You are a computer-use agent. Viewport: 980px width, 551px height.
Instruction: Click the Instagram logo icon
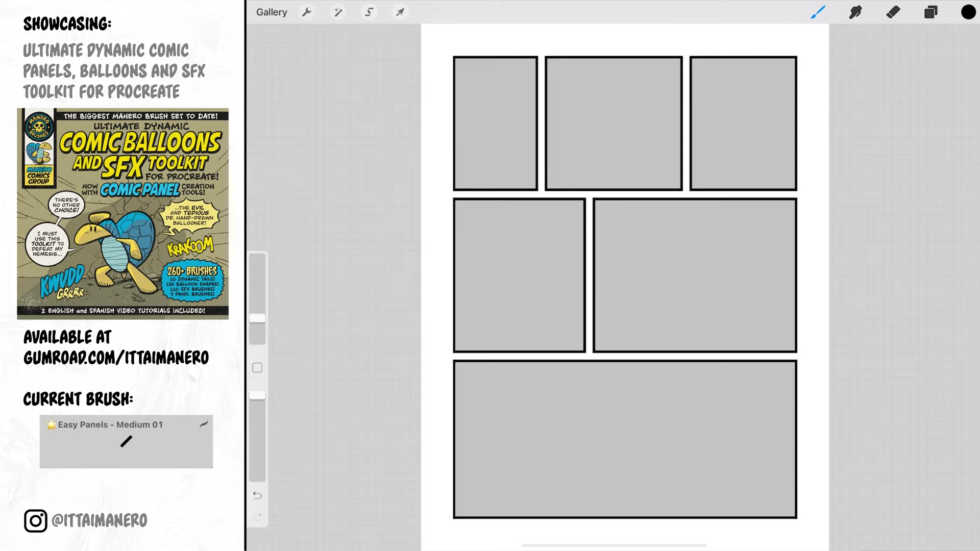(36, 521)
